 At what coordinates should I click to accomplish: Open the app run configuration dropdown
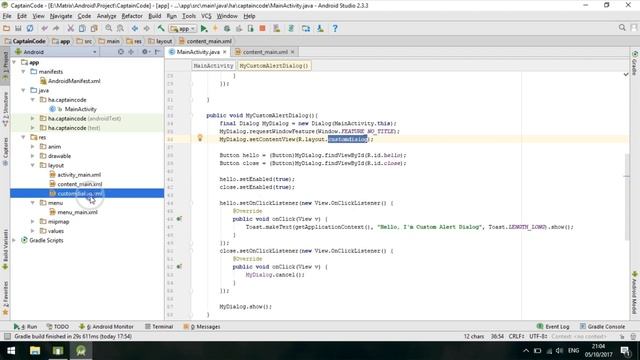[x=183, y=29]
